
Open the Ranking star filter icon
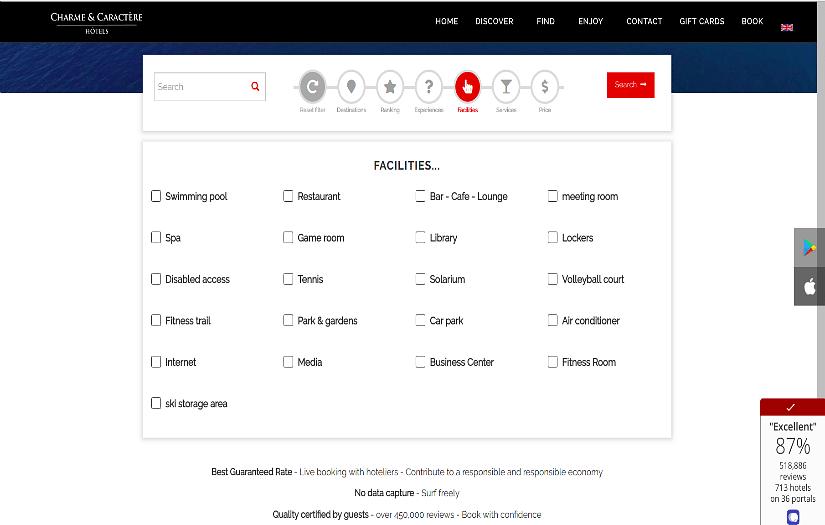click(x=390, y=87)
